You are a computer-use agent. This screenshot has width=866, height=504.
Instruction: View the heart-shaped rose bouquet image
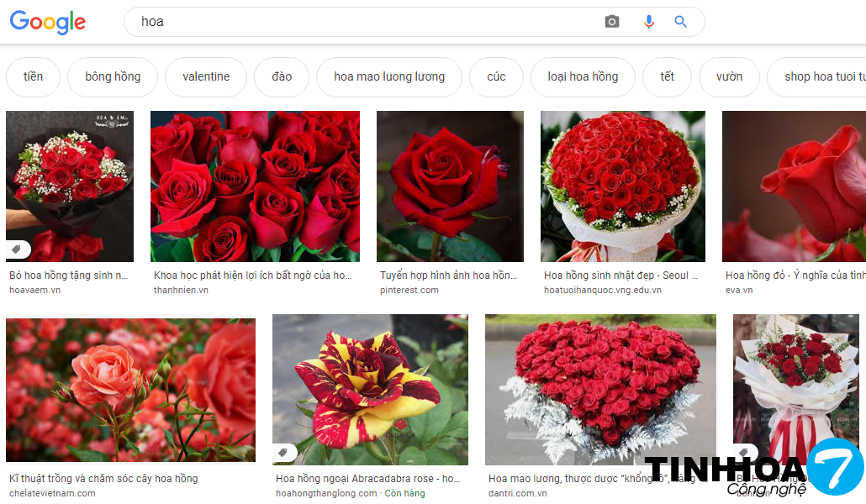(x=600, y=386)
